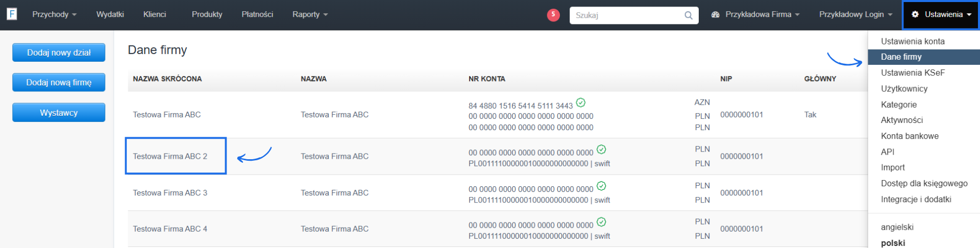Image resolution: width=980 pixels, height=248 pixels.
Task: Open API settings entry
Action: (x=888, y=152)
